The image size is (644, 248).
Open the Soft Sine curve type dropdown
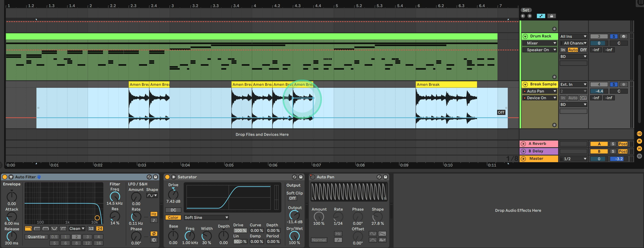(206, 217)
